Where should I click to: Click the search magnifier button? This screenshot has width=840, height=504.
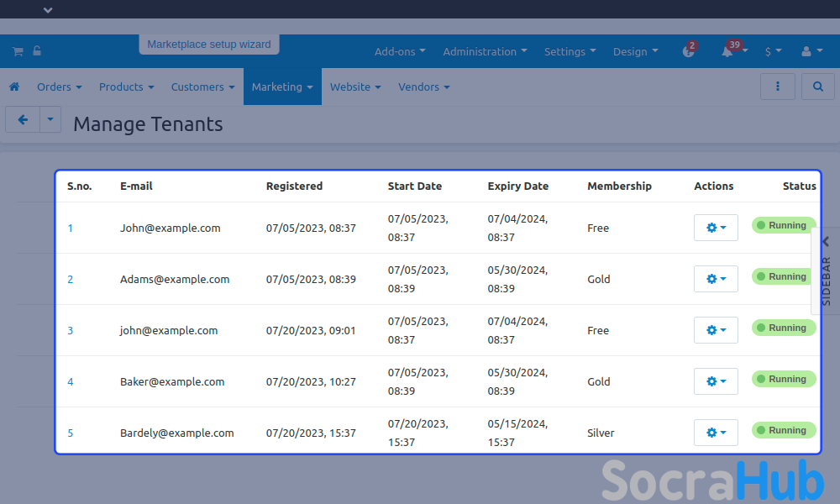coord(817,87)
